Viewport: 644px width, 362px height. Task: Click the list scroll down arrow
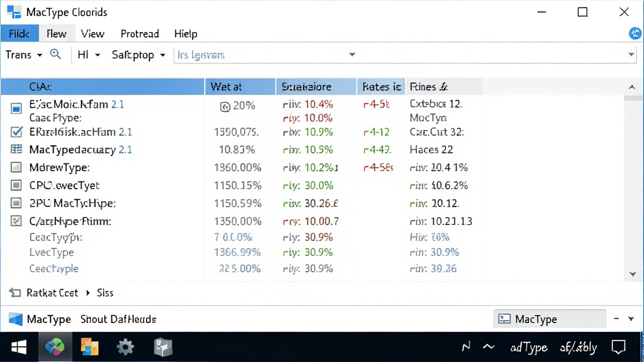(x=633, y=274)
